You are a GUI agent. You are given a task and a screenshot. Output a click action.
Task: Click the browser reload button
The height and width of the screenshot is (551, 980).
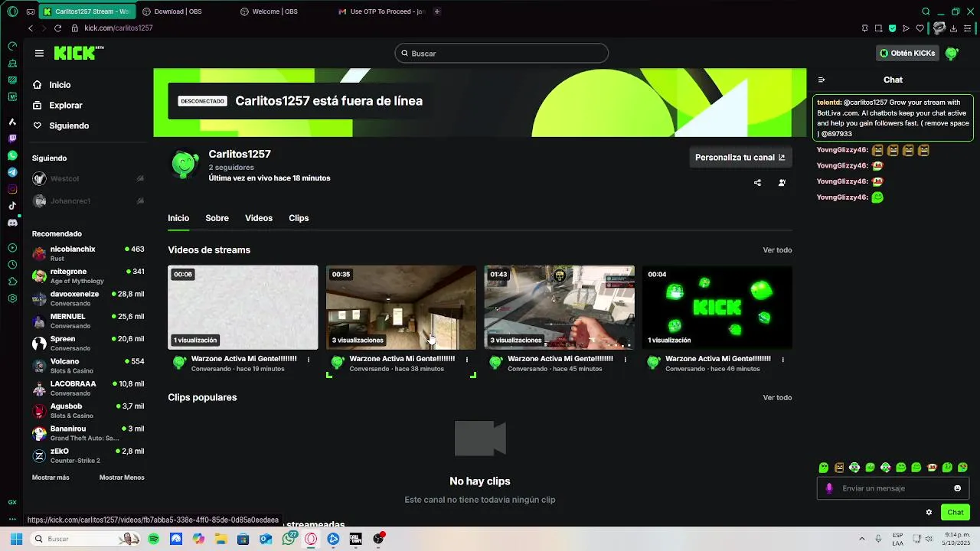57,28
